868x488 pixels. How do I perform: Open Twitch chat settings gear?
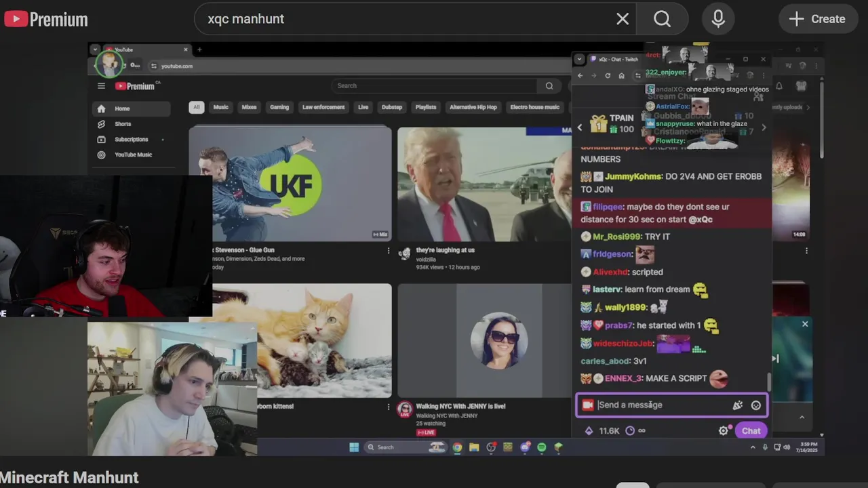[724, 431]
